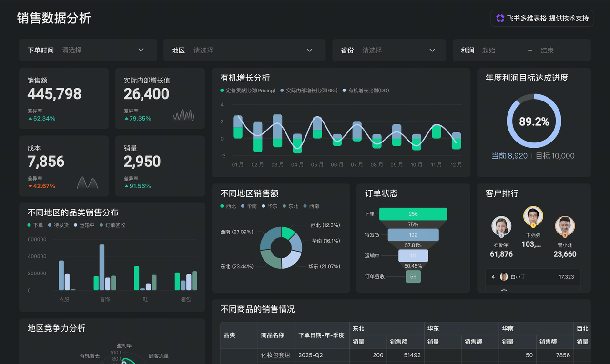Expand the 地区 dropdown filter
Viewport: 610px width, 364px height.
(244, 50)
